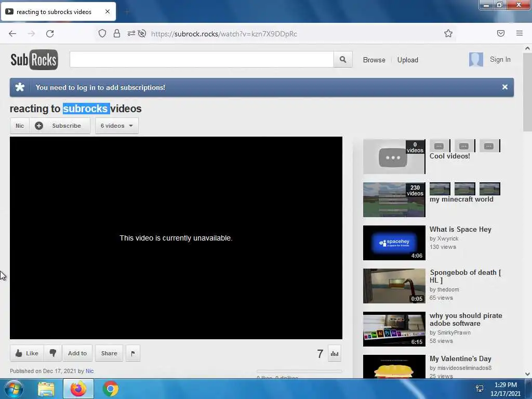Reload the page with the refresh icon
Image resolution: width=532 pixels, height=399 pixels.
click(50, 34)
